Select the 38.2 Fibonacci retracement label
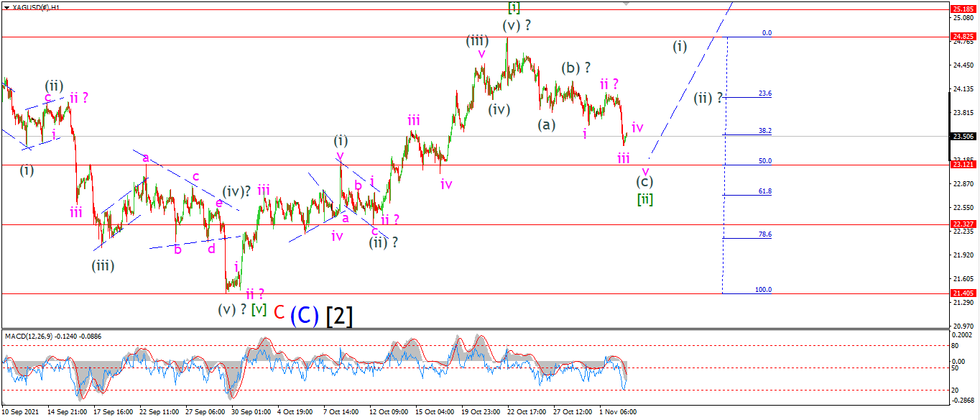Screen dimensions: 980x420 (765, 131)
